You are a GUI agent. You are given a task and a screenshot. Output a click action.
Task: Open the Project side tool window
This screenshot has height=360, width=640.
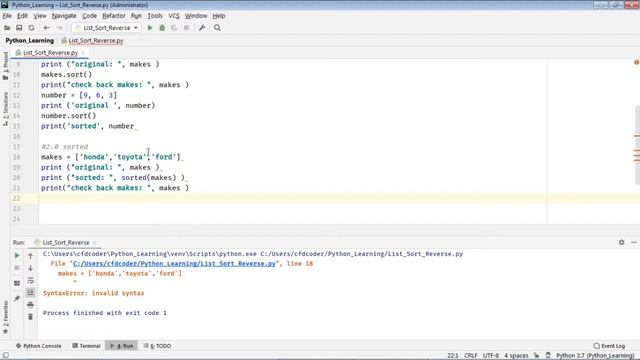pyautogui.click(x=5, y=65)
